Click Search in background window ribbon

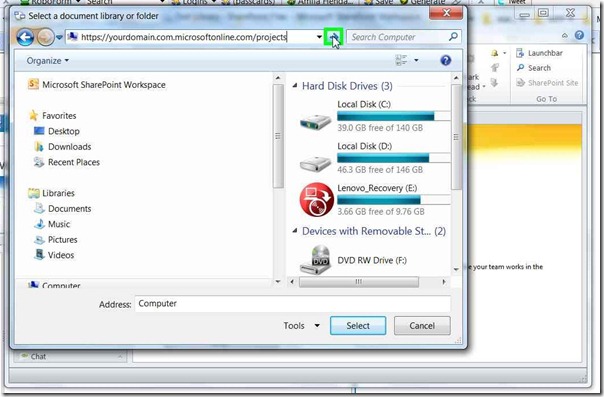(534, 68)
